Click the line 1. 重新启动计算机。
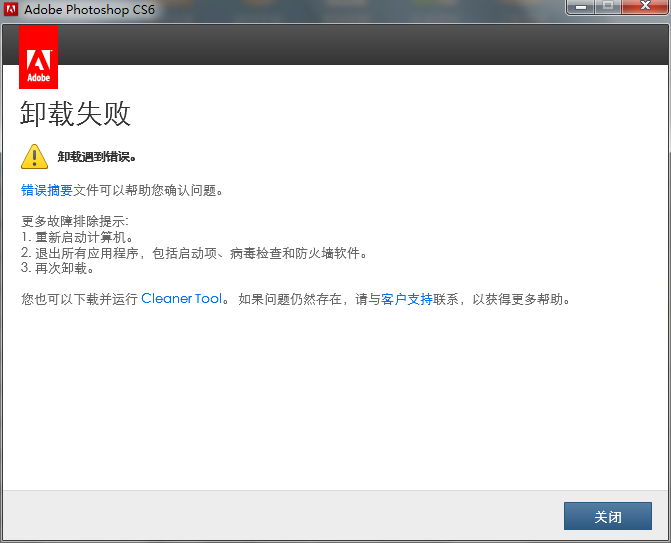The height and width of the screenshot is (543, 671). pos(77,237)
